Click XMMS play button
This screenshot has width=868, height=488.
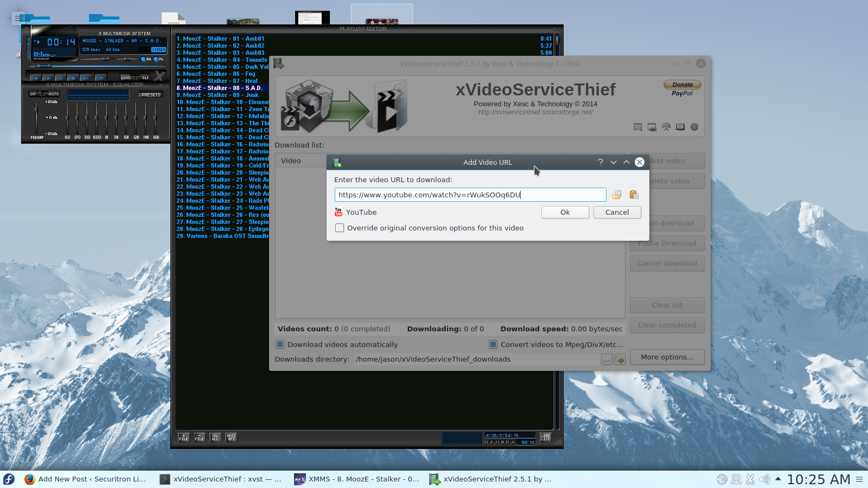tap(48, 78)
